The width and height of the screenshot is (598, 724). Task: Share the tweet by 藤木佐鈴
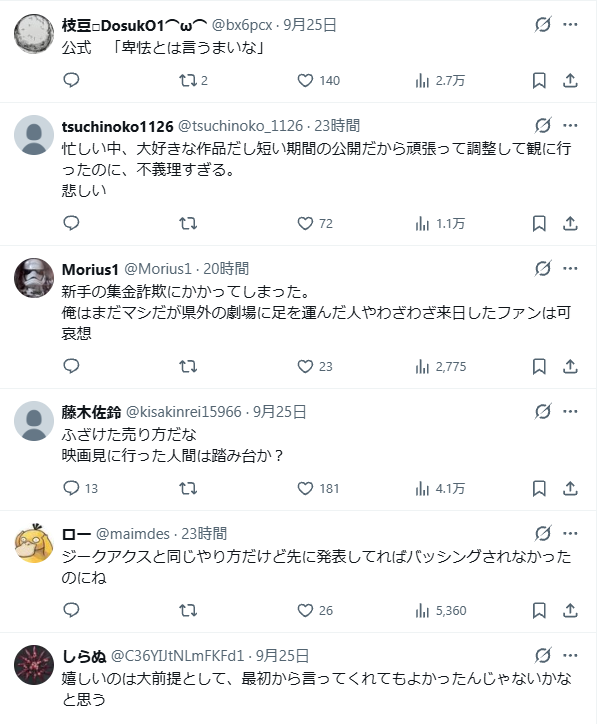tap(570, 489)
